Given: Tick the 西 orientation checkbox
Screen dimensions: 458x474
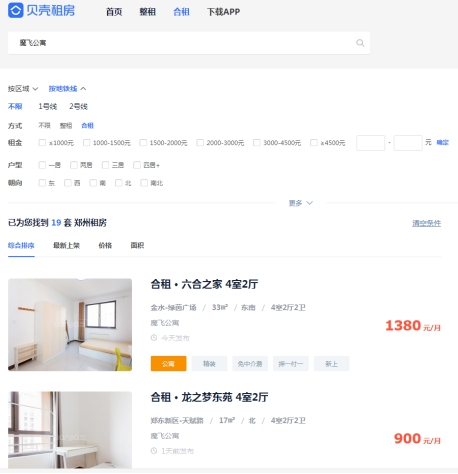Looking at the screenshot, I should click(68, 183).
